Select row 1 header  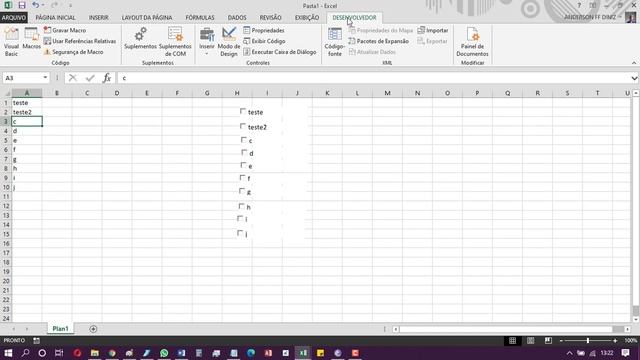coord(6,102)
